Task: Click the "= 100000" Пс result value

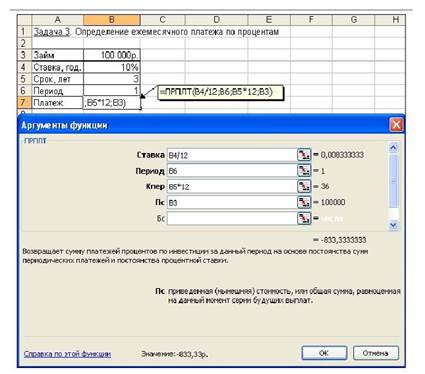Action: click(x=329, y=202)
